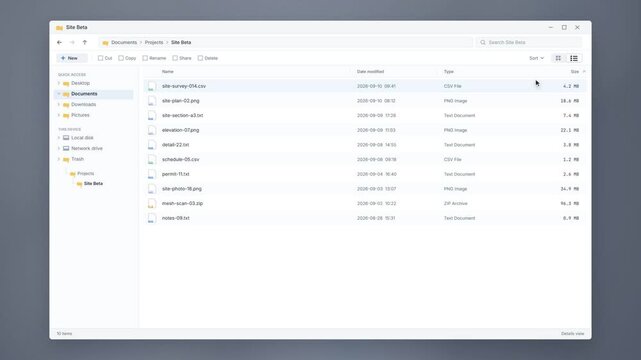Switch to list details view icon
641x360 pixels.
[574, 58]
